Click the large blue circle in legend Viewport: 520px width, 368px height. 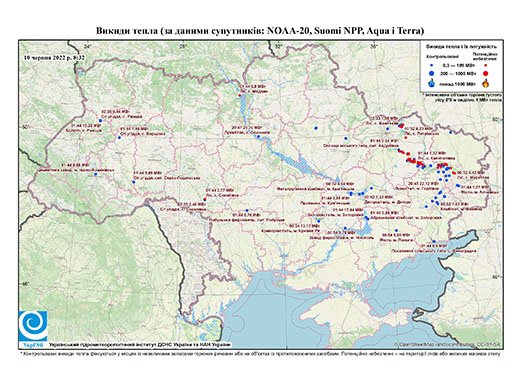tap(432, 73)
